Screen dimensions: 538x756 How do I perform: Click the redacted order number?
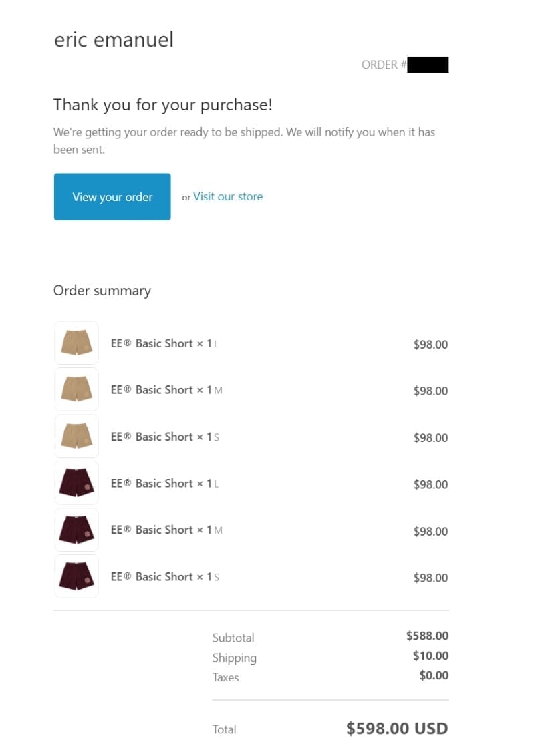[428, 65]
